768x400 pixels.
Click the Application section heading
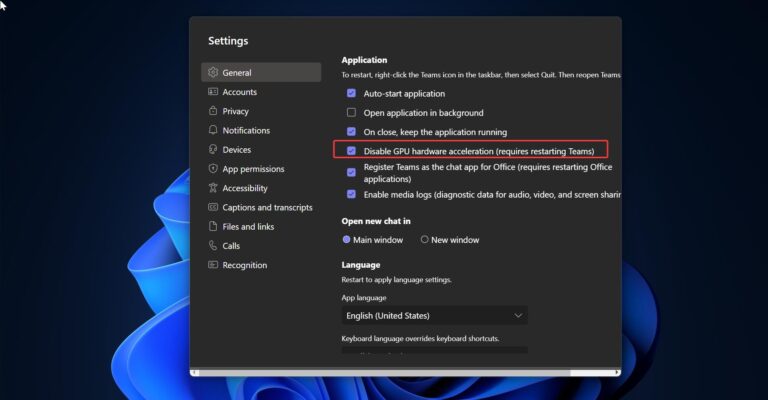point(364,60)
